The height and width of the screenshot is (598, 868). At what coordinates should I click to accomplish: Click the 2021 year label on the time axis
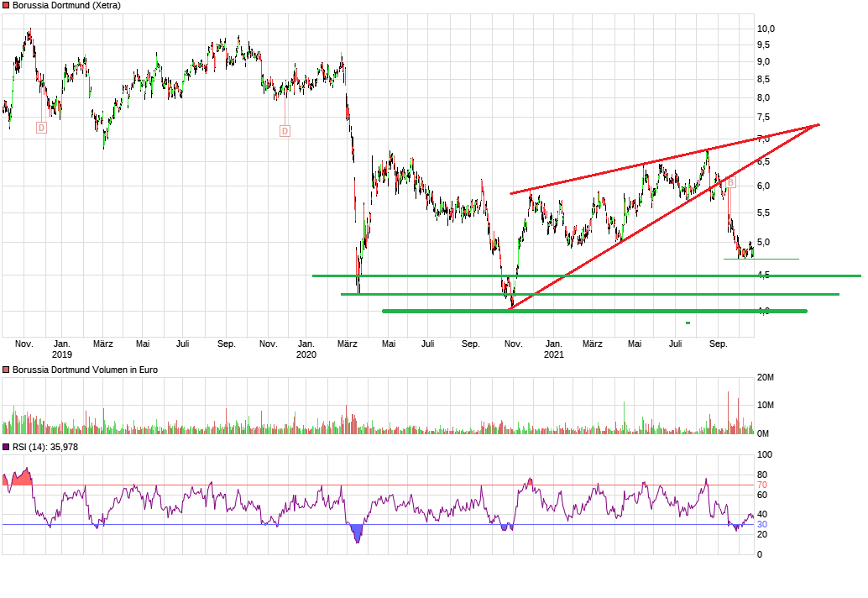553,355
